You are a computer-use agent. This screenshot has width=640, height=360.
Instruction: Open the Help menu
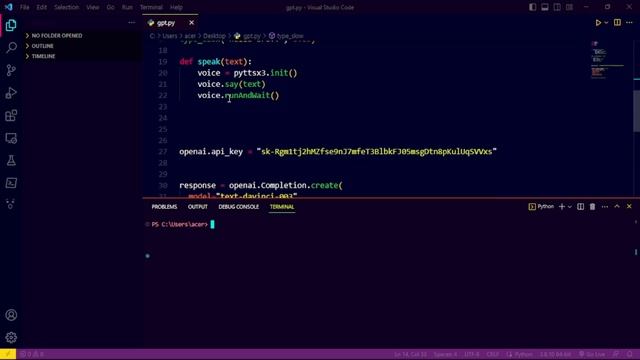[176, 7]
